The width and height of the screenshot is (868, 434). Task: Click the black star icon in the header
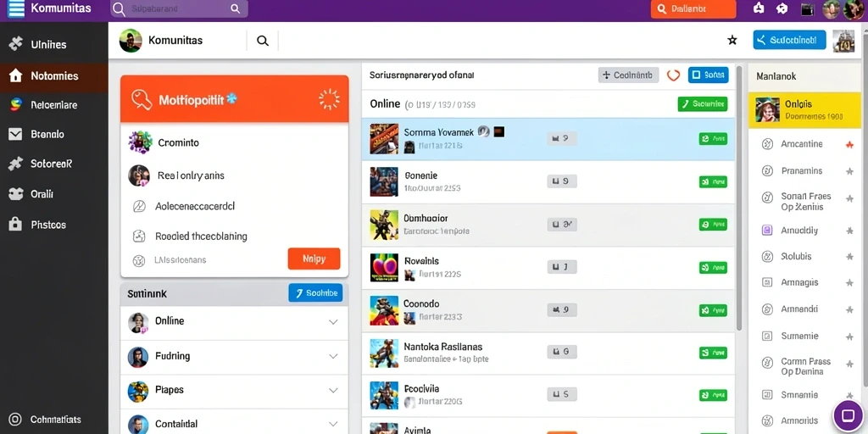coord(732,40)
